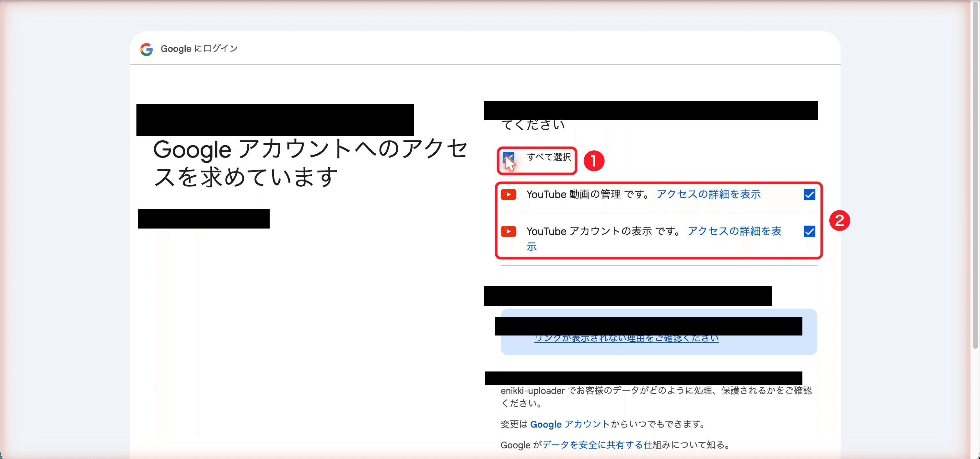Uncheck the YouTube アカウントの表示 checkbox
Viewport: 980px width, 459px height.
click(x=809, y=231)
